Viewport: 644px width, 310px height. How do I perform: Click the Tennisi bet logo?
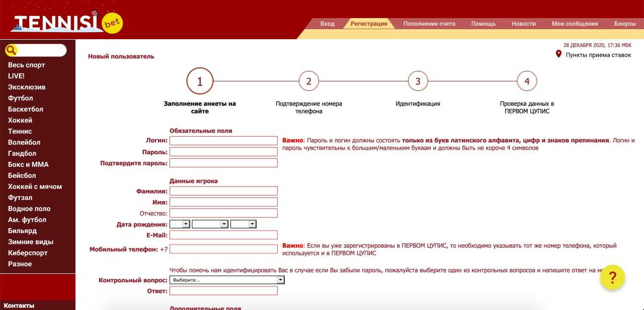point(66,22)
